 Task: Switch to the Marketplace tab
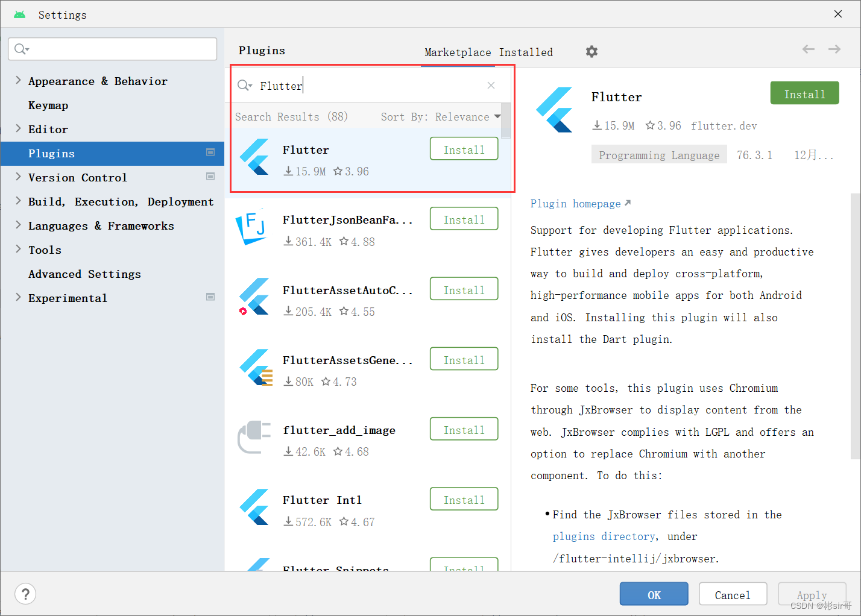(x=458, y=52)
